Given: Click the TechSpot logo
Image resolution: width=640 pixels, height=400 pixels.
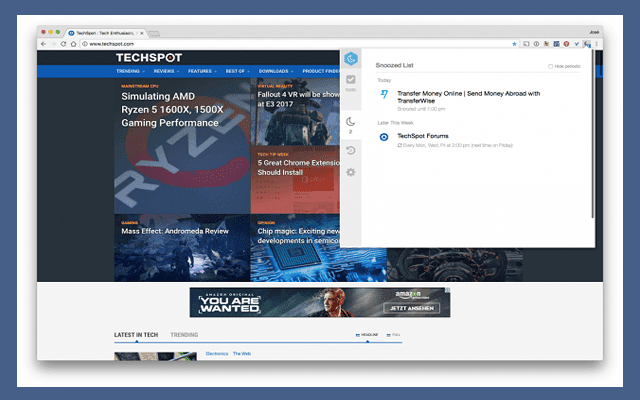Looking at the screenshot, I should point(149,58).
